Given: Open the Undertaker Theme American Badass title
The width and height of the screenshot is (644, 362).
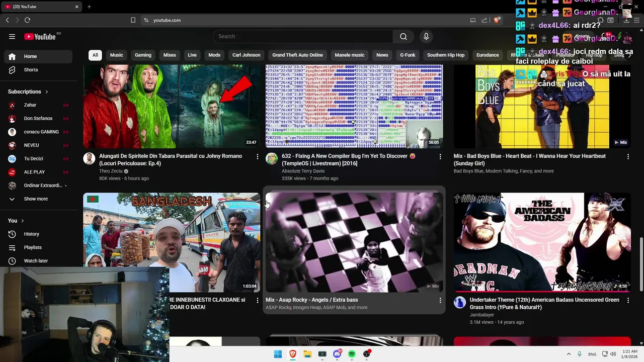Looking at the screenshot, I should click(544, 303).
